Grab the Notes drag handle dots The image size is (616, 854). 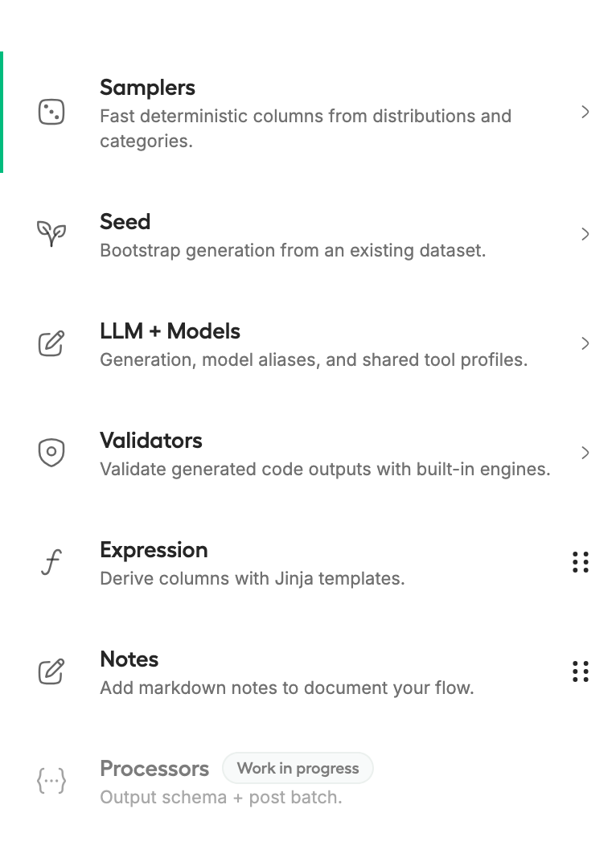coord(581,671)
